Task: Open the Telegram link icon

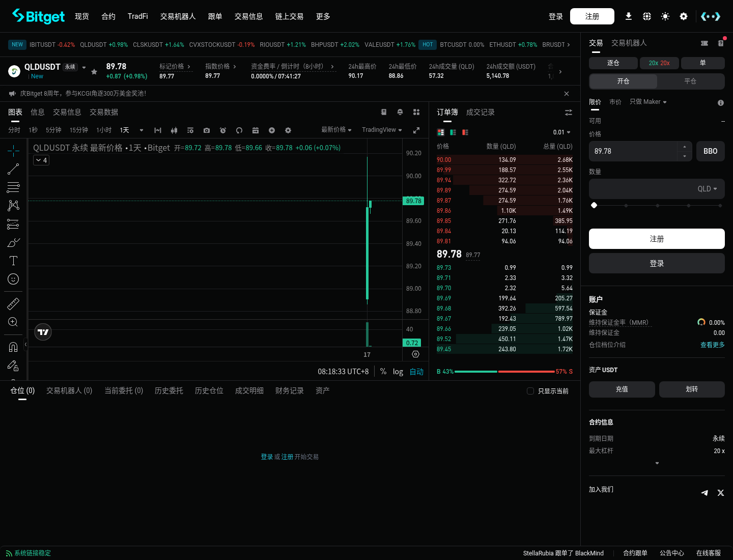Action: (704, 493)
